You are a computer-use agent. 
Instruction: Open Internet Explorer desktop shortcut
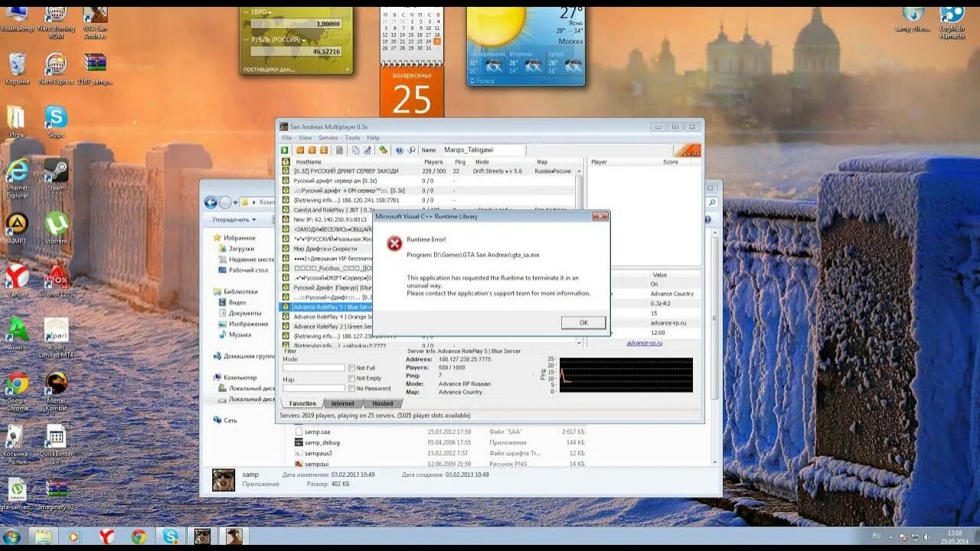(17, 178)
